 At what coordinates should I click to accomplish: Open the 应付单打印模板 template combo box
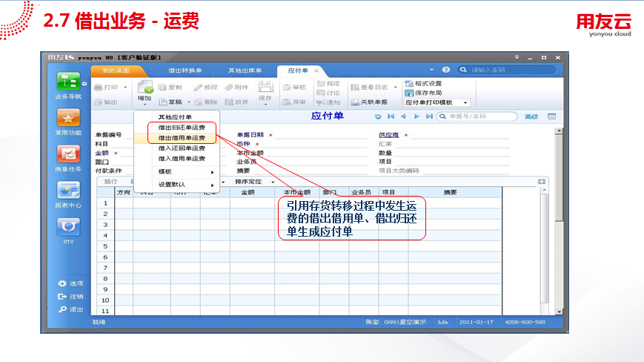(437, 102)
